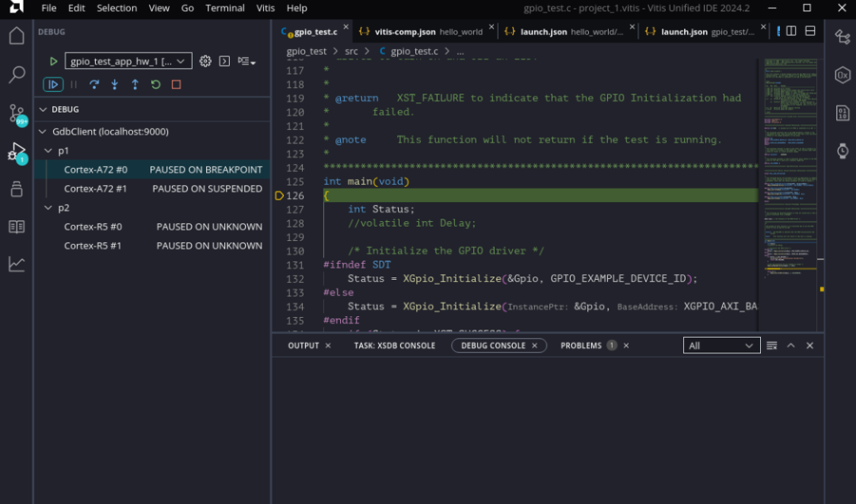The width and height of the screenshot is (856, 504).
Task: Open the Home view in the activity bar
Action: pyautogui.click(x=17, y=36)
